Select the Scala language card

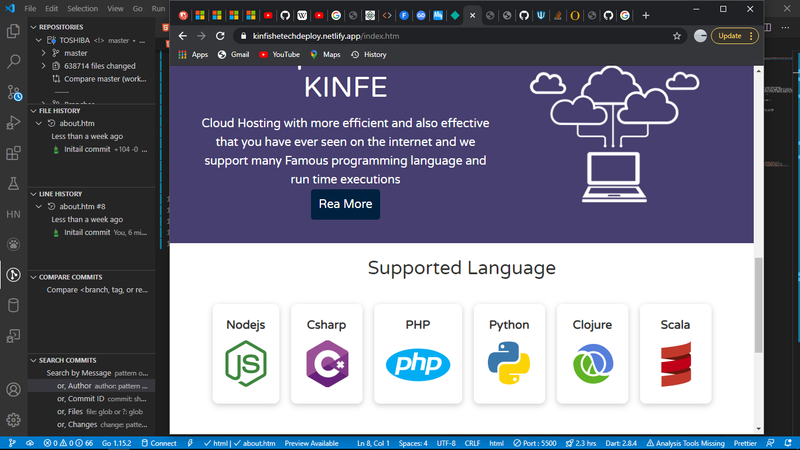tap(676, 354)
